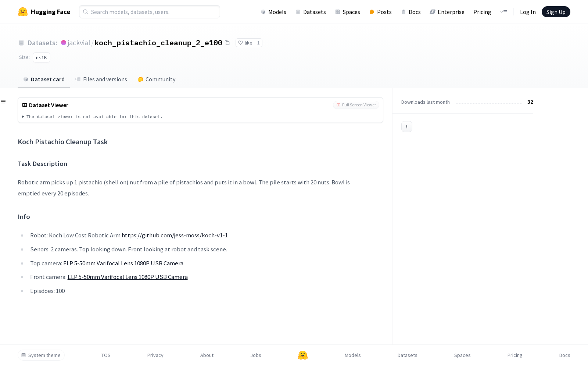
Task: Copy dataset name with the copy icon
Action: tap(227, 43)
